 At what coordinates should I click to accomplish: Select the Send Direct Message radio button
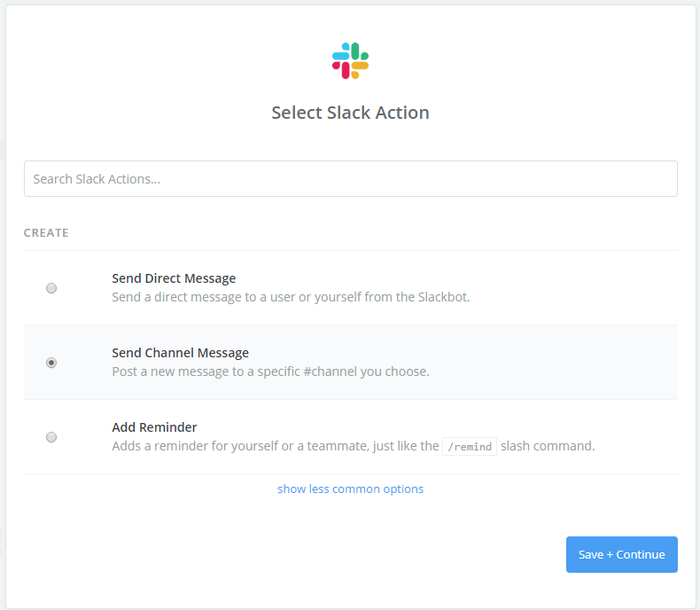coord(51,288)
